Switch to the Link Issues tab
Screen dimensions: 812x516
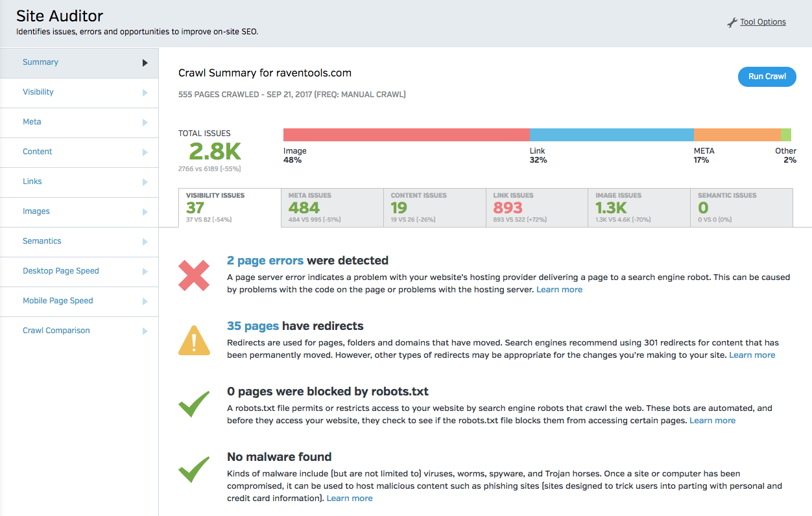pos(537,207)
